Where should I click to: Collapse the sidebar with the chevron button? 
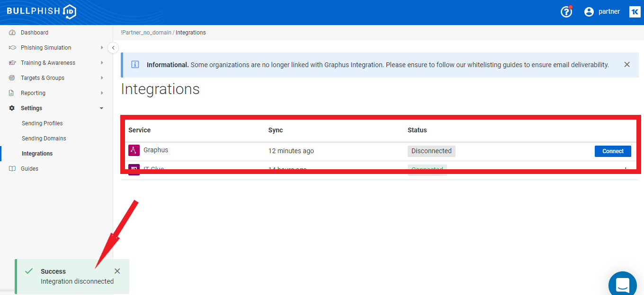pos(113,48)
